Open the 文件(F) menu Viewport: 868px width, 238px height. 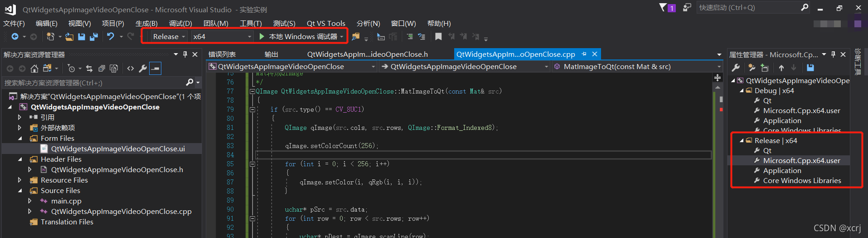coord(14,23)
